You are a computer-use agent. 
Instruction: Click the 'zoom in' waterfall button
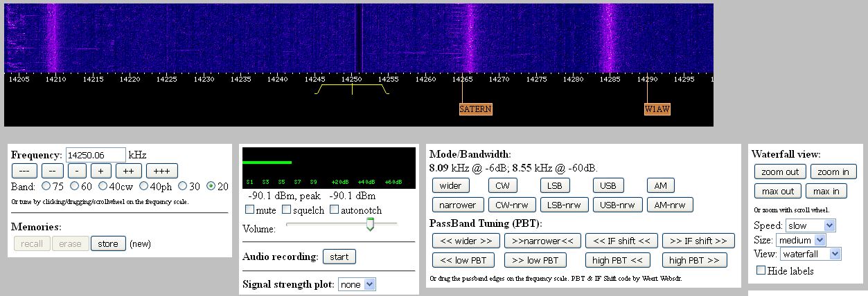click(x=832, y=172)
